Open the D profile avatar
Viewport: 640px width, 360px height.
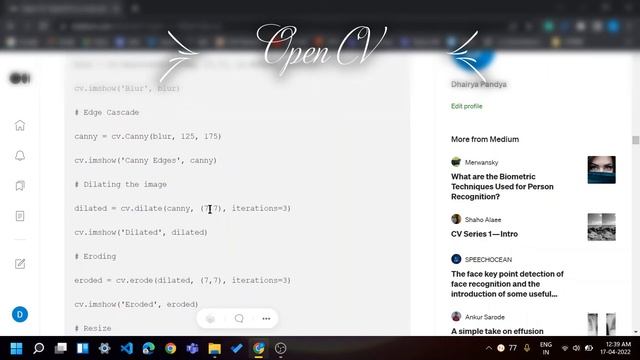pos(20,314)
